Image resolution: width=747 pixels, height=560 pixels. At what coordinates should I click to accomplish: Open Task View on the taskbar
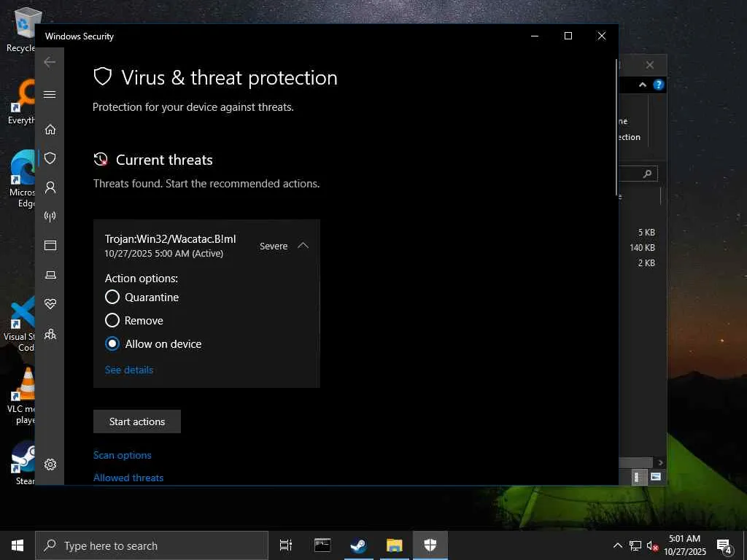pyautogui.click(x=285, y=545)
